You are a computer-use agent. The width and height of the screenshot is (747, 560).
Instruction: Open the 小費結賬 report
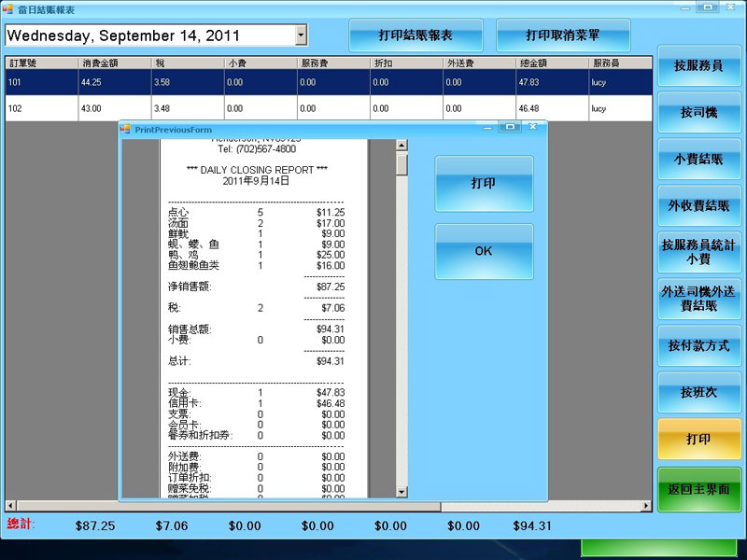point(698,160)
